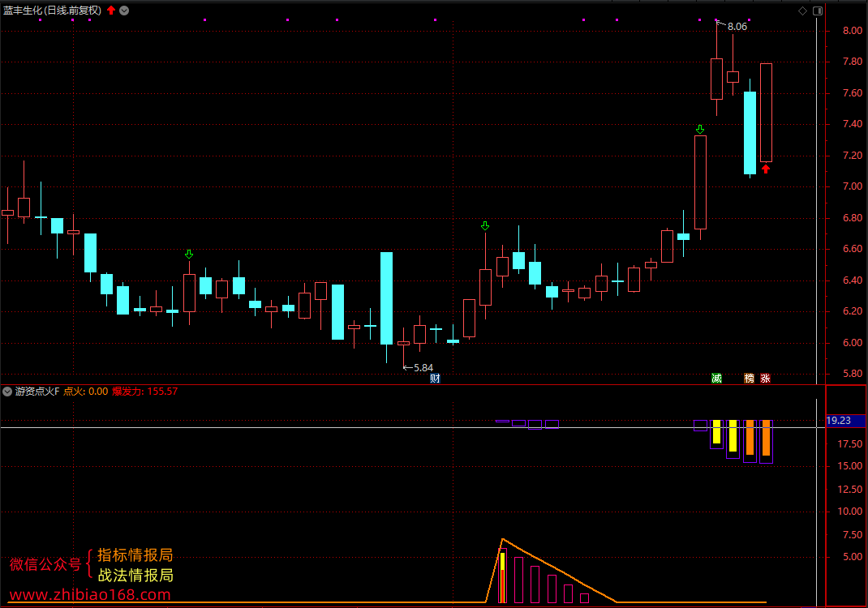Image resolution: width=868 pixels, height=608 pixels.
Task: Click the 15.00 indicator axis label
Action: point(849,466)
